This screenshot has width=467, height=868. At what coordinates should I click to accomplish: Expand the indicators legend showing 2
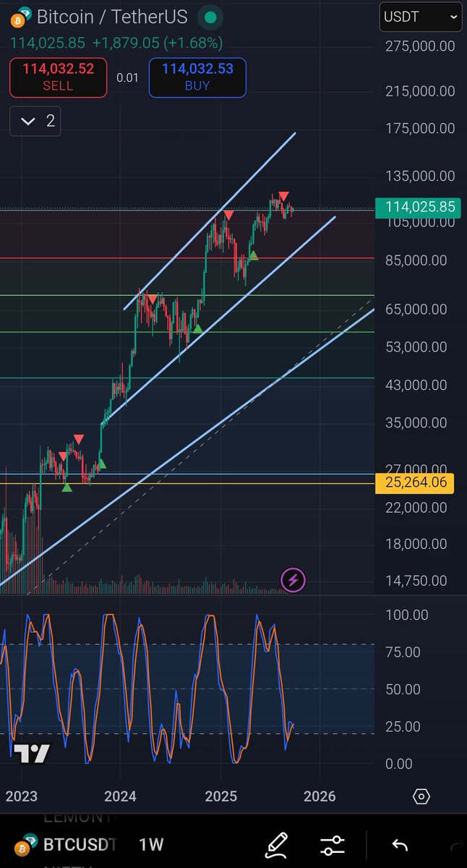coord(35,121)
